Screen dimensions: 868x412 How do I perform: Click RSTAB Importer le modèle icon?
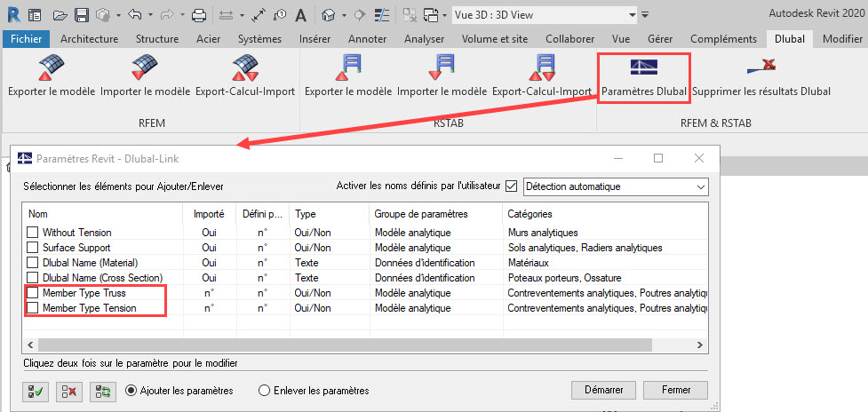tap(442, 67)
